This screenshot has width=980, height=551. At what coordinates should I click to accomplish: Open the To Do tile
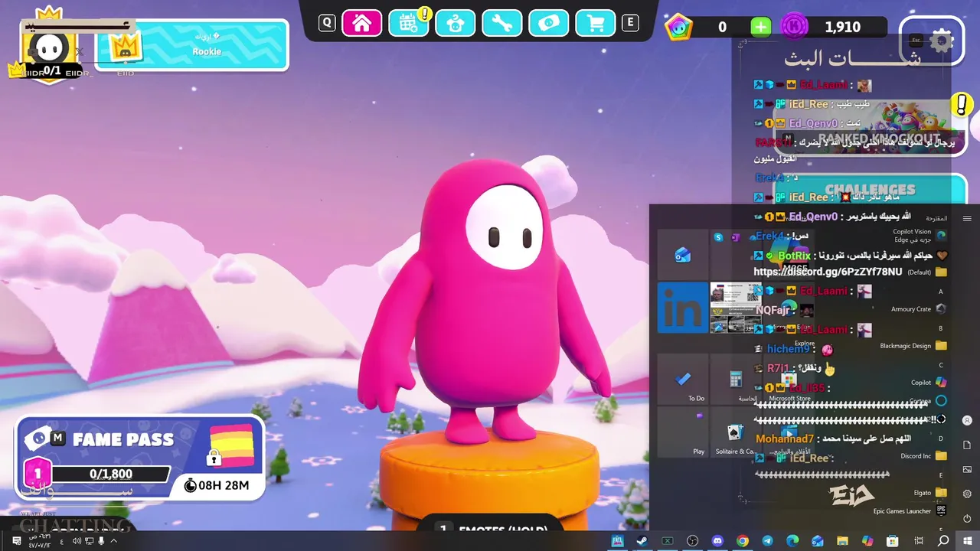coord(683,380)
